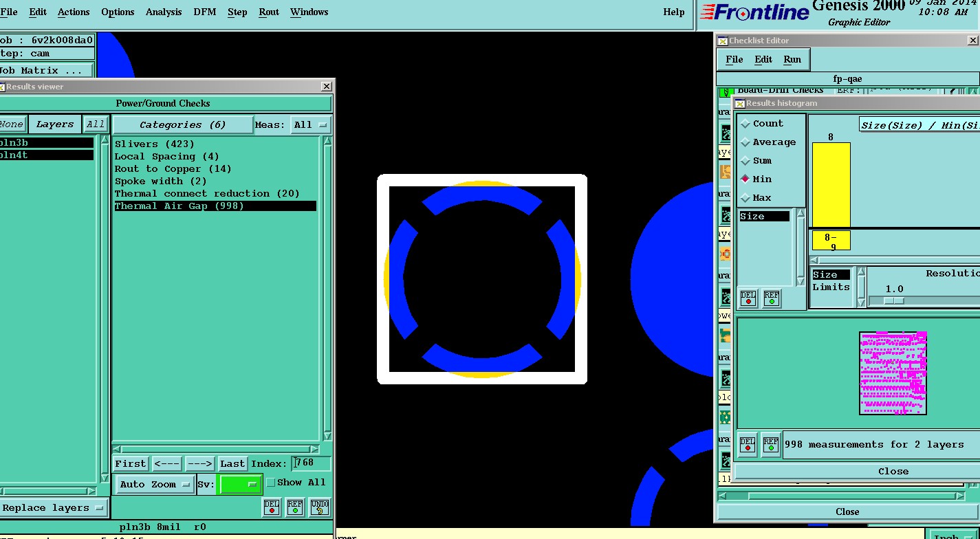
Task: Select the Min radio option
Action: pyautogui.click(x=745, y=179)
